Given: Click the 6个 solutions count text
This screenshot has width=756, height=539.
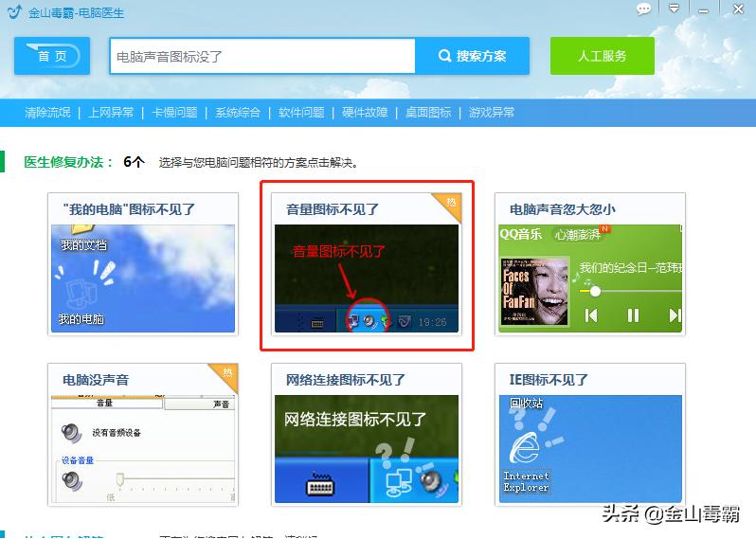Looking at the screenshot, I should coord(134,162).
